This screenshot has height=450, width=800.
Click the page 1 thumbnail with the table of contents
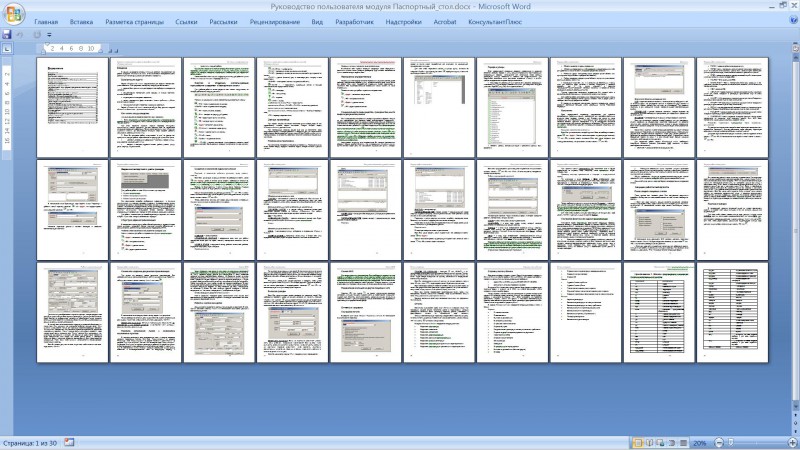[x=72, y=108]
